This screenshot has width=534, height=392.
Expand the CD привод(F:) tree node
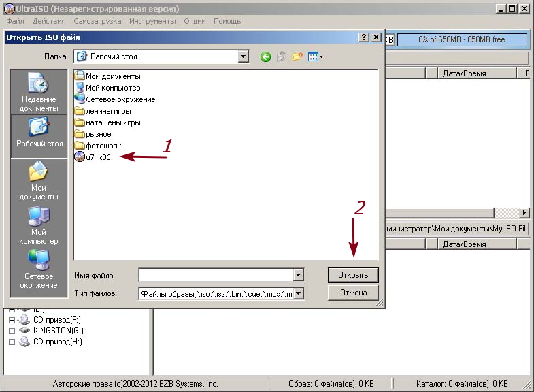[x=12, y=320]
